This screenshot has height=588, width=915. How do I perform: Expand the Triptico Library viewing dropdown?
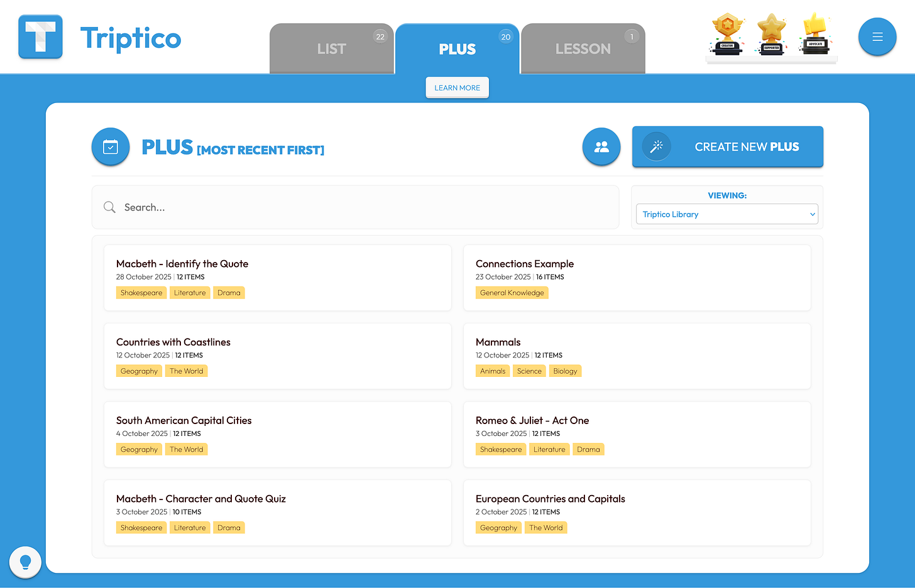[x=727, y=214]
